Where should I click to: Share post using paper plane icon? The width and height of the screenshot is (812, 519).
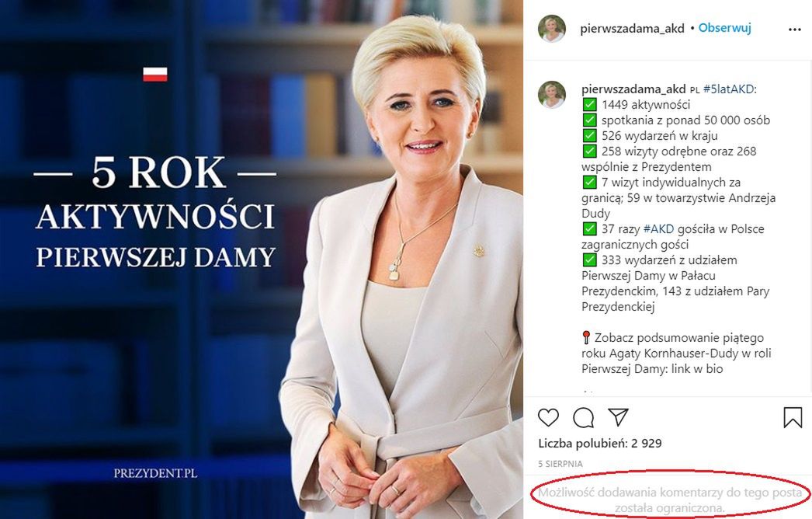pos(619,416)
